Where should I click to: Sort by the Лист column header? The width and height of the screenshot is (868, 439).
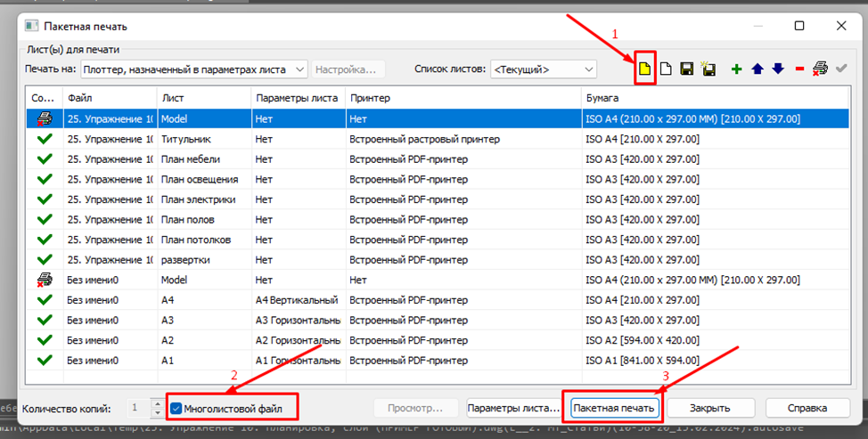204,98
